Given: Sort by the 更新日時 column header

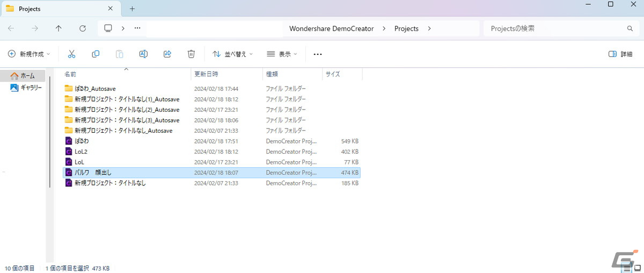Looking at the screenshot, I should pos(227,74).
